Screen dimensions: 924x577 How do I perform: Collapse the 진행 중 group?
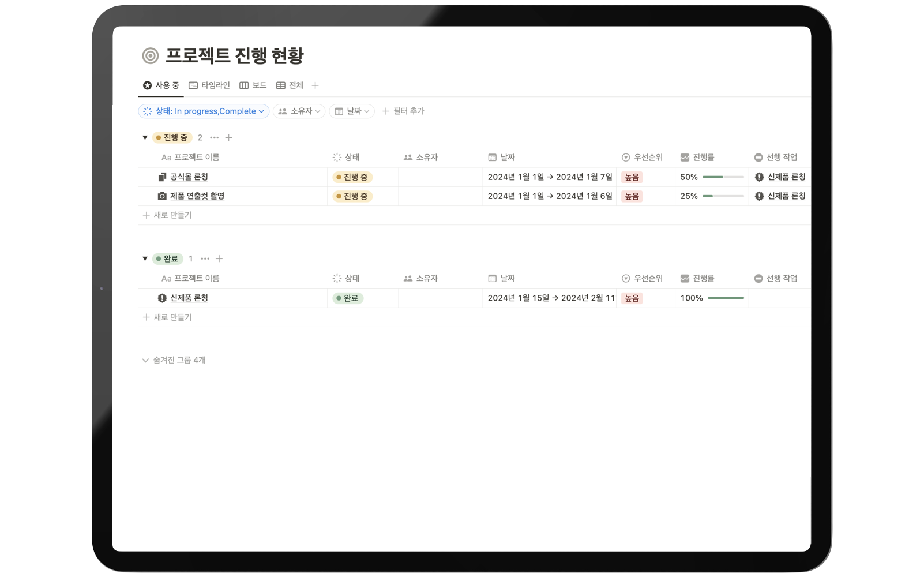(145, 137)
